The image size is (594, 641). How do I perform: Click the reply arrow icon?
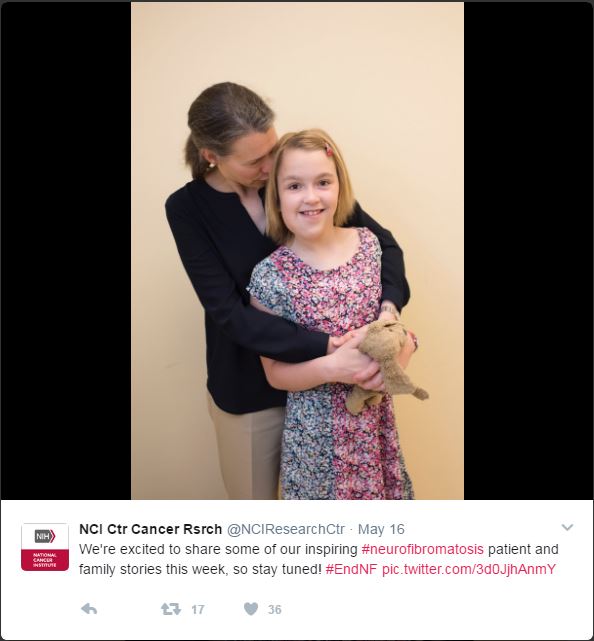[x=89, y=609]
